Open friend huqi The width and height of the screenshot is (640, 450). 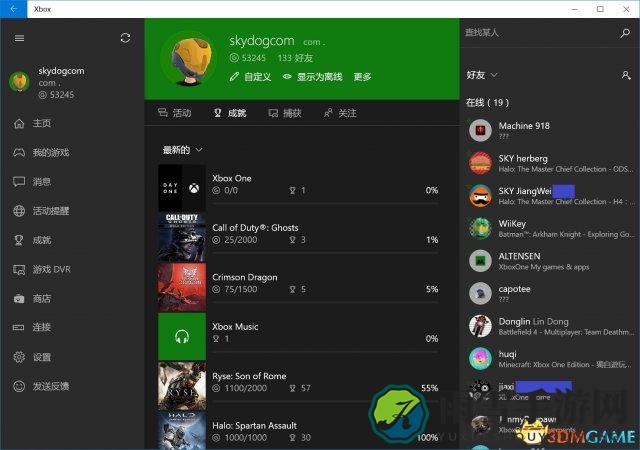click(x=550, y=359)
